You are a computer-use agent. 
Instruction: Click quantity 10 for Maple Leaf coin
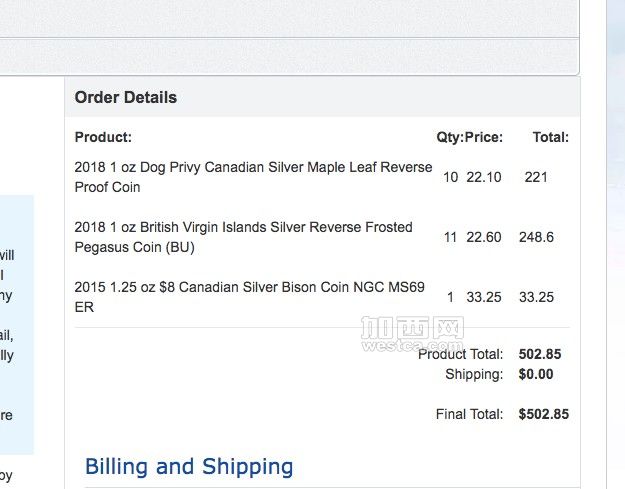pyautogui.click(x=451, y=177)
